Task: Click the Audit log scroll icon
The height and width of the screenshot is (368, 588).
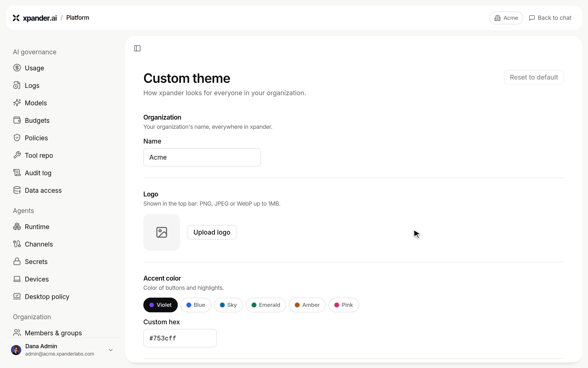Action: coord(17,173)
